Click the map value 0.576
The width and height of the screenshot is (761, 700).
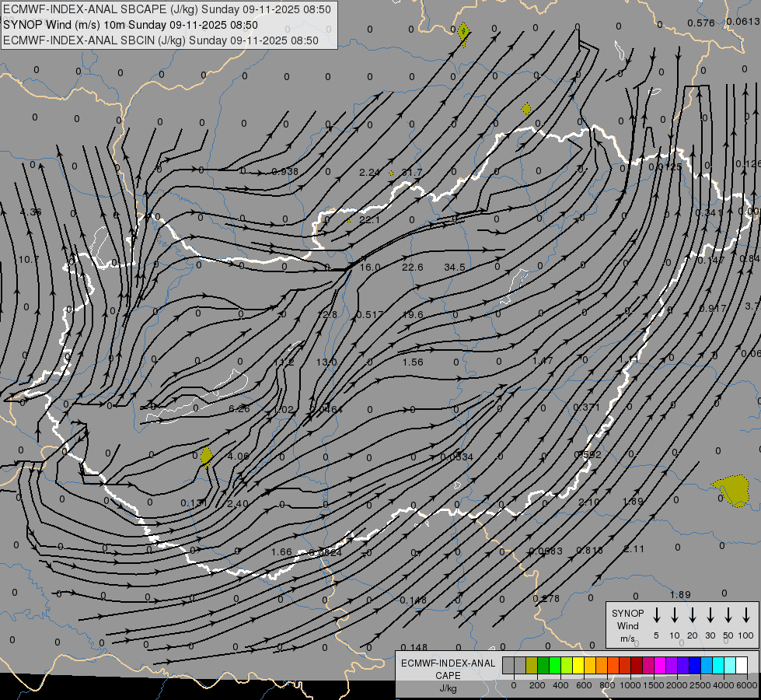coord(701,23)
